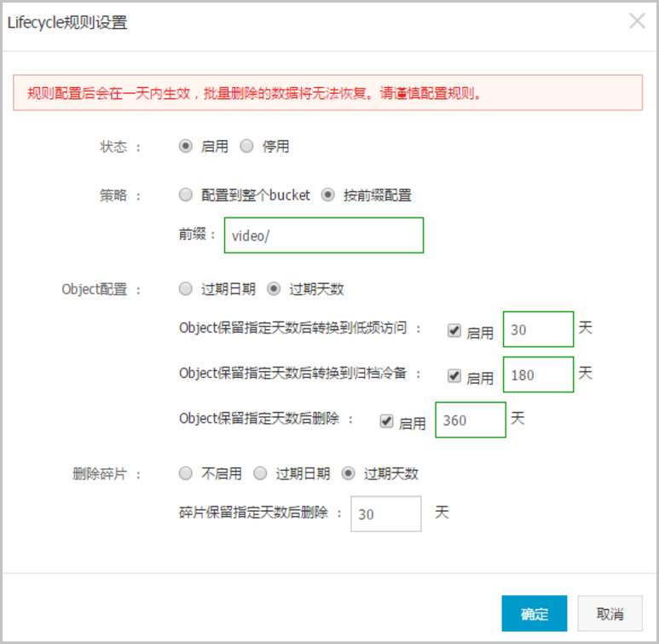Click the 策略 label
This screenshot has width=659, height=644.
113,195
